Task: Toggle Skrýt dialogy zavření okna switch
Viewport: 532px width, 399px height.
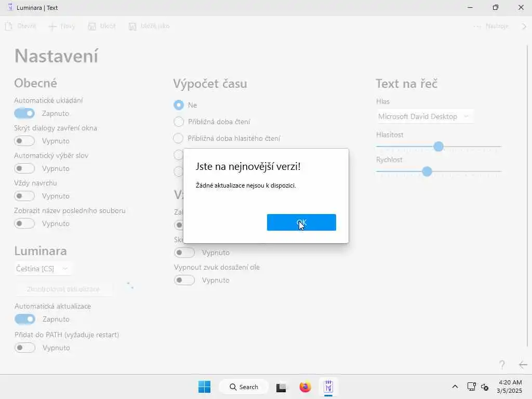Action: pyautogui.click(x=24, y=141)
